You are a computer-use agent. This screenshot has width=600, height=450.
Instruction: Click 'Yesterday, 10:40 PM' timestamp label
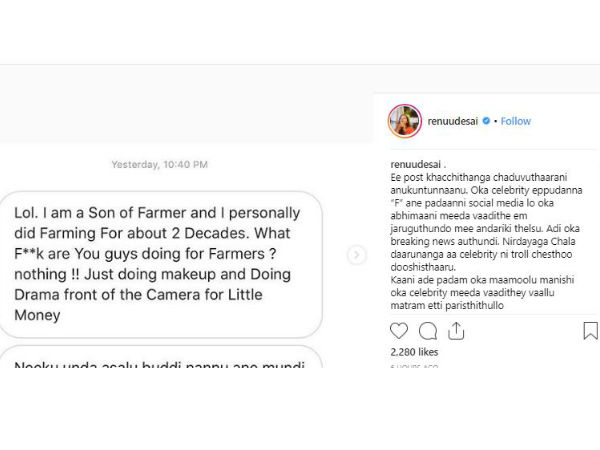pyautogui.click(x=160, y=164)
